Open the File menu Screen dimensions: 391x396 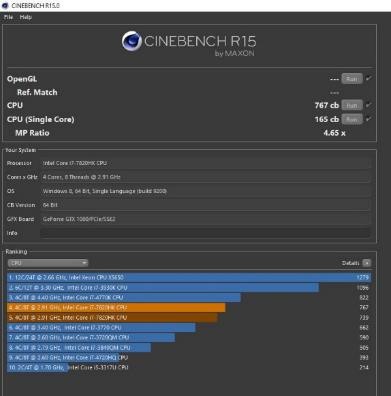click(8, 17)
